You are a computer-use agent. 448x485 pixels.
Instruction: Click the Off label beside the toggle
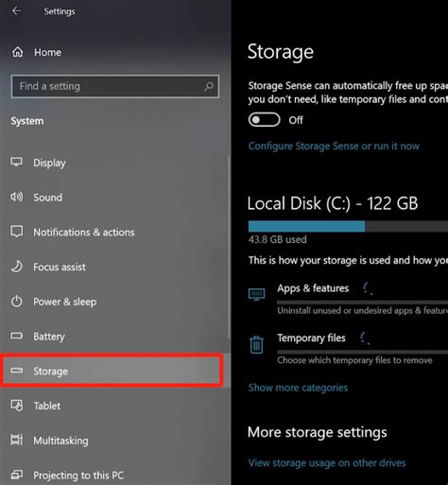296,120
